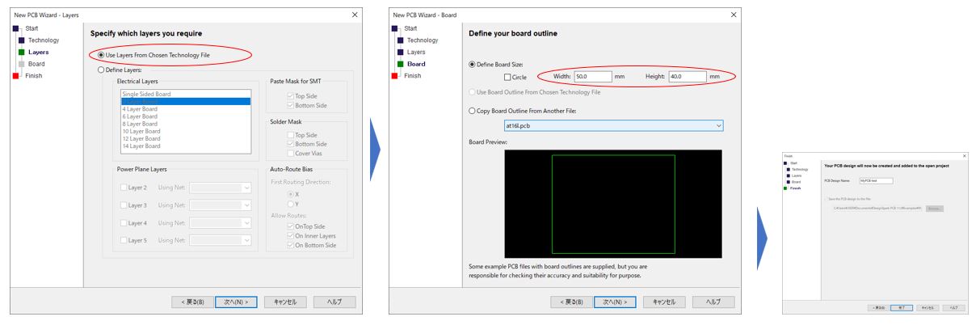Click the board Height input field
Image resolution: width=980 pixels, height=325 pixels.
[x=686, y=77]
